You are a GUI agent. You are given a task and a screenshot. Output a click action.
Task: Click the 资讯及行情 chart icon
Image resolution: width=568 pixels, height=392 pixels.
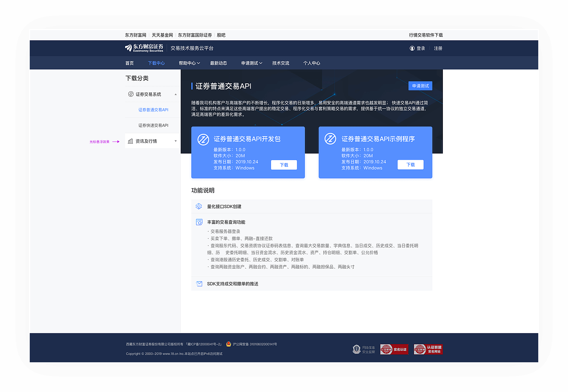(130, 141)
